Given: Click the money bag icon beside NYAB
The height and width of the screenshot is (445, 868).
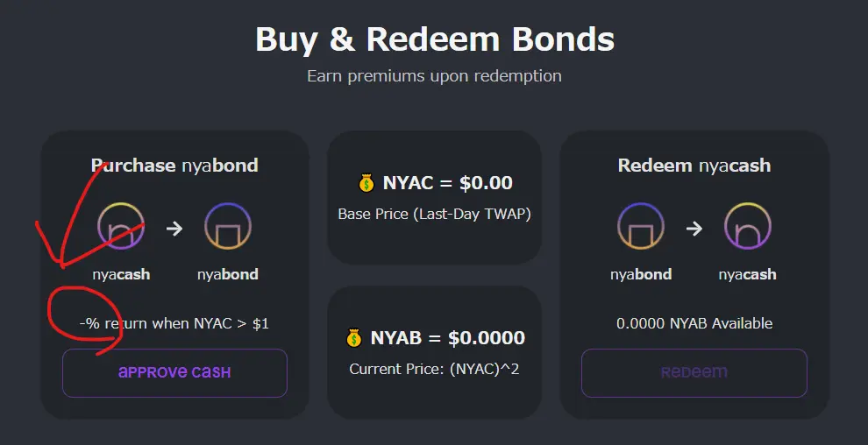Looking at the screenshot, I should coord(354,338).
